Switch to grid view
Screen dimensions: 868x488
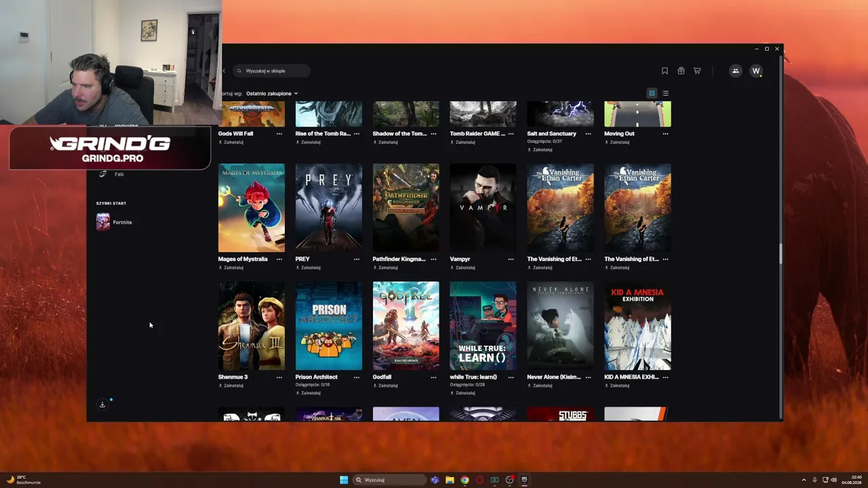point(652,94)
